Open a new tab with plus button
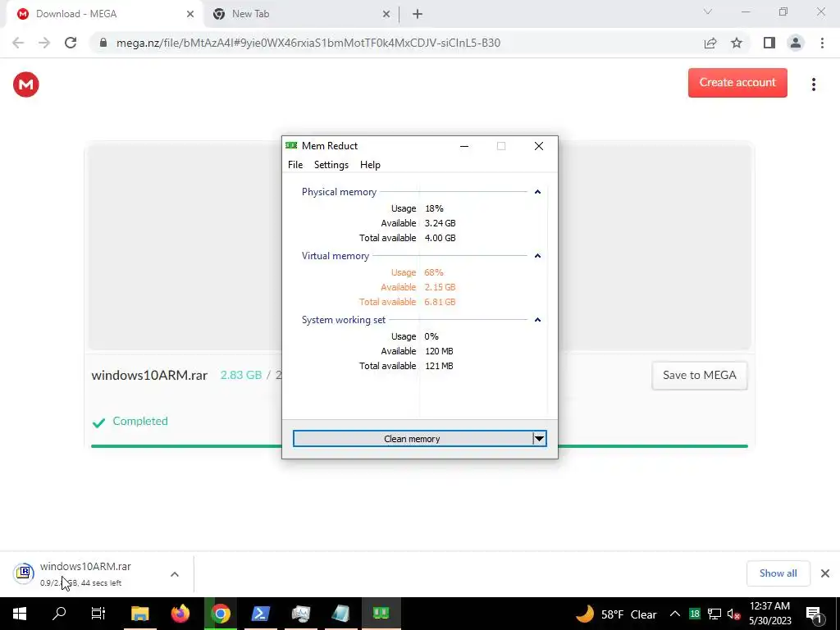 [418, 15]
